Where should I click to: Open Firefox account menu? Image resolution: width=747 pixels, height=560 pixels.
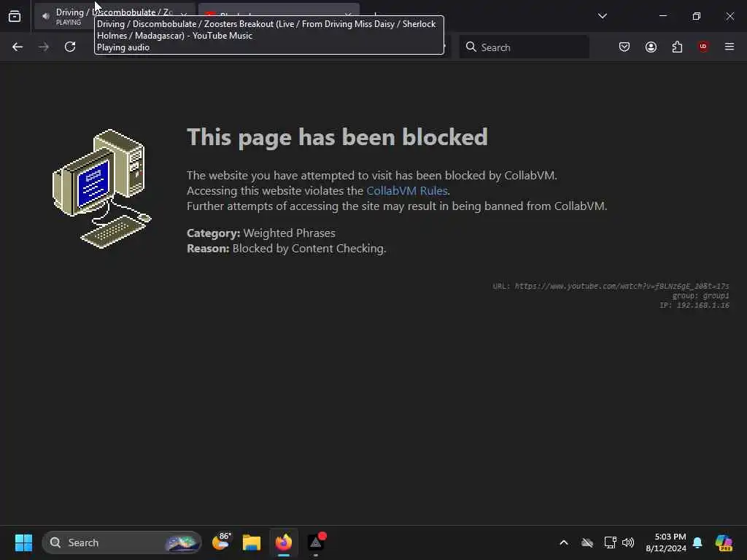(651, 47)
